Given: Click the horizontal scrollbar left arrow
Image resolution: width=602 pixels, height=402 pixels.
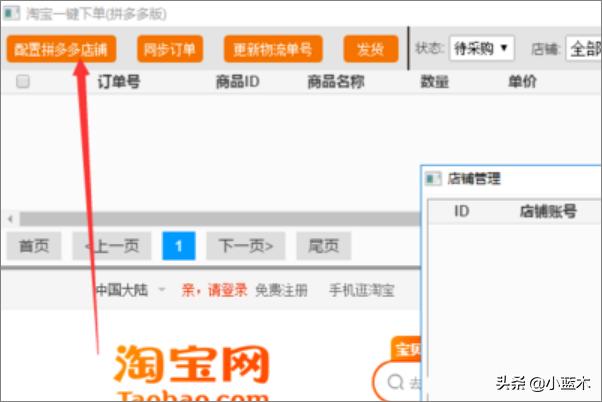Looking at the screenshot, I should (10, 219).
